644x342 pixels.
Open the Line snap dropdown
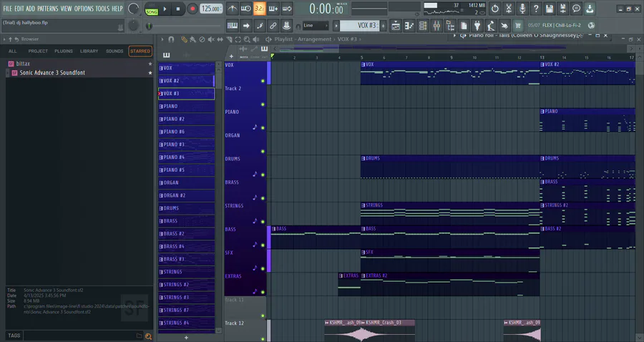click(x=316, y=26)
